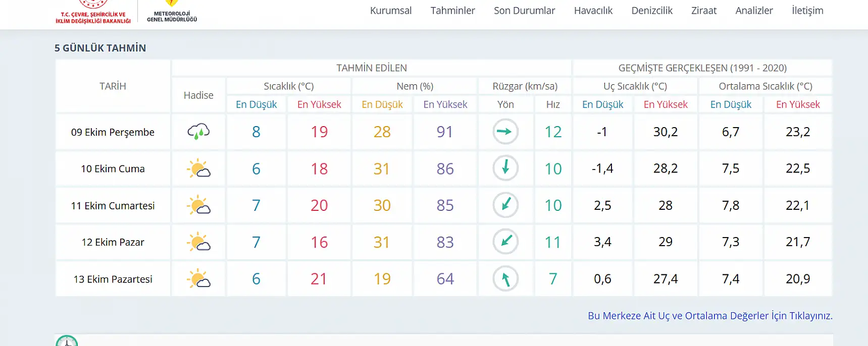Click the 11 Ekim Cumartesi date cell
The width and height of the screenshot is (868, 346).
coord(113,206)
